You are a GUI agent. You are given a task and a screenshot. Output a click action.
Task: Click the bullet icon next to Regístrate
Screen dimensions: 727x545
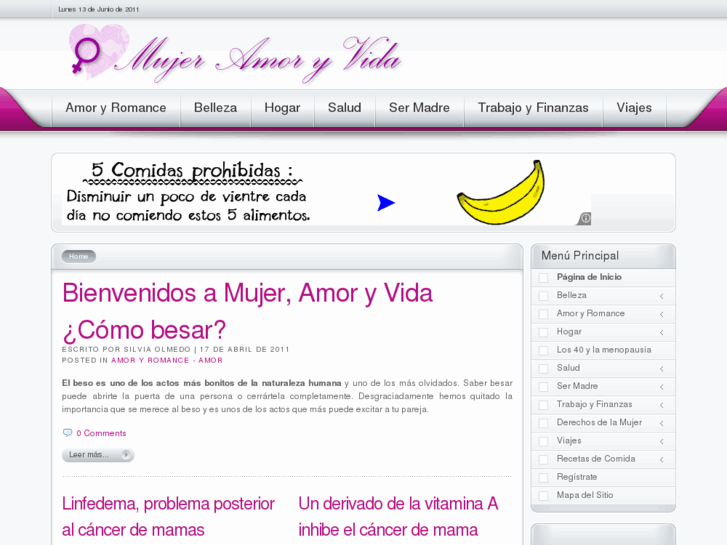543,477
